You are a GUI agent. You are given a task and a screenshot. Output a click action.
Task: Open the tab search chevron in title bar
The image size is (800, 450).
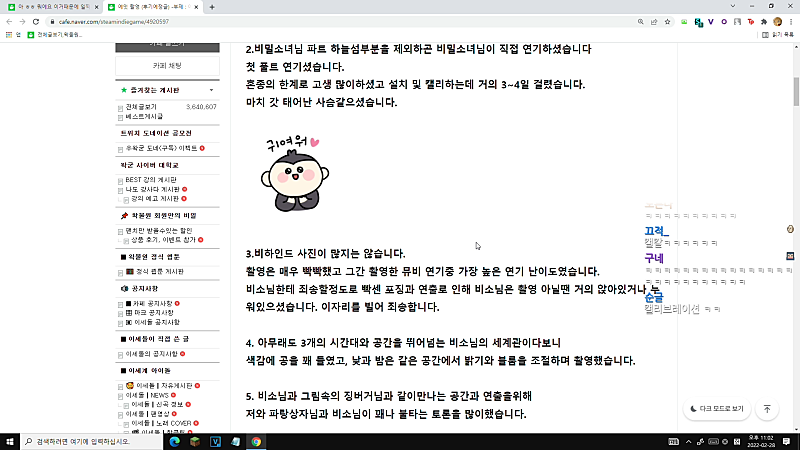click(x=733, y=7)
